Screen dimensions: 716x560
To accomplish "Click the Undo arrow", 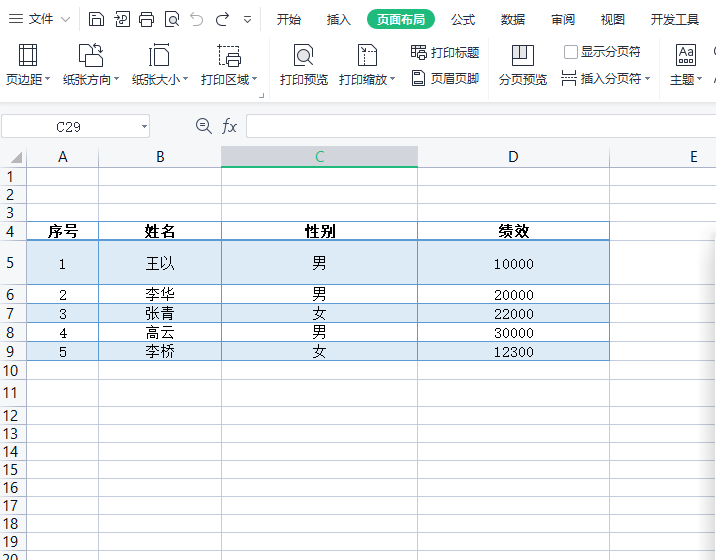I will click(197, 19).
